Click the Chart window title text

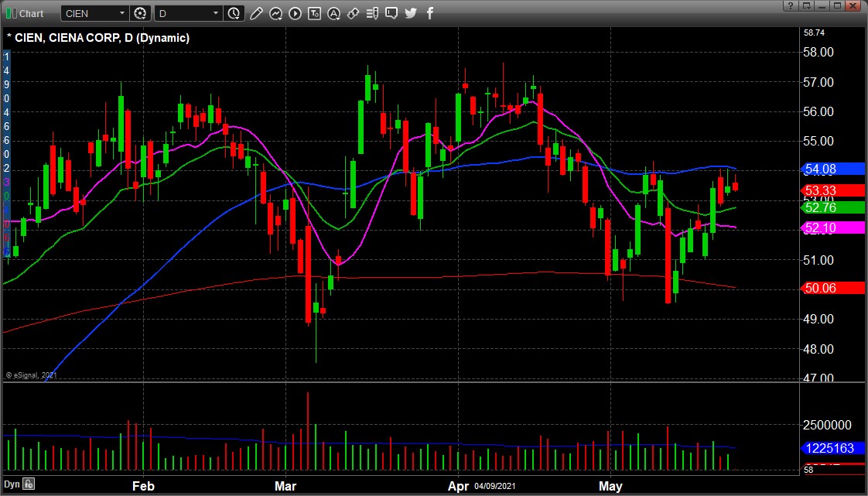(31, 13)
